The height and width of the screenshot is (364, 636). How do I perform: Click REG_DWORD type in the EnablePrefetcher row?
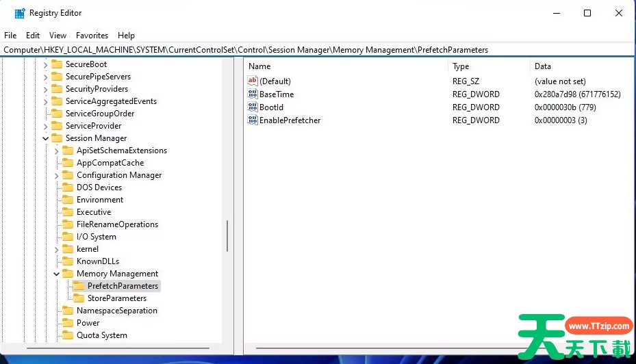(x=476, y=120)
